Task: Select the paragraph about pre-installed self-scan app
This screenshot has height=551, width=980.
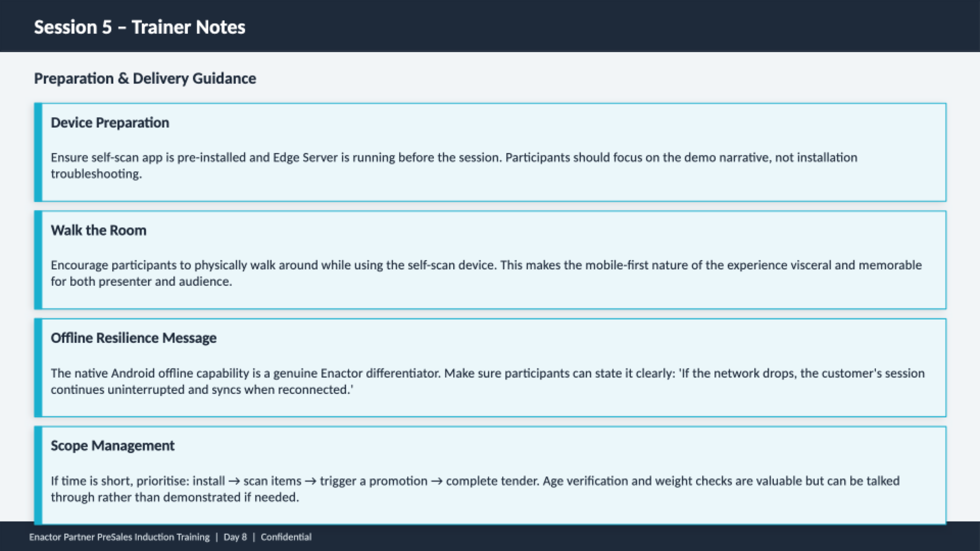Action: tap(453, 165)
